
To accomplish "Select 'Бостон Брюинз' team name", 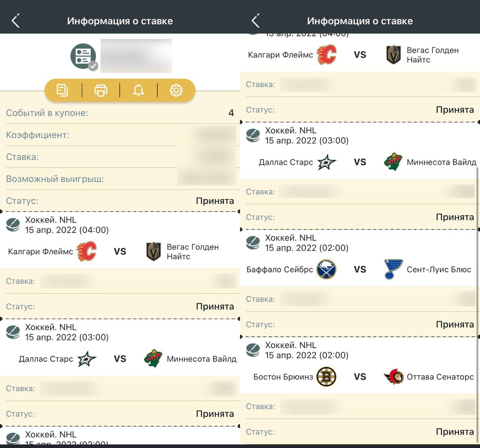I will tap(283, 377).
